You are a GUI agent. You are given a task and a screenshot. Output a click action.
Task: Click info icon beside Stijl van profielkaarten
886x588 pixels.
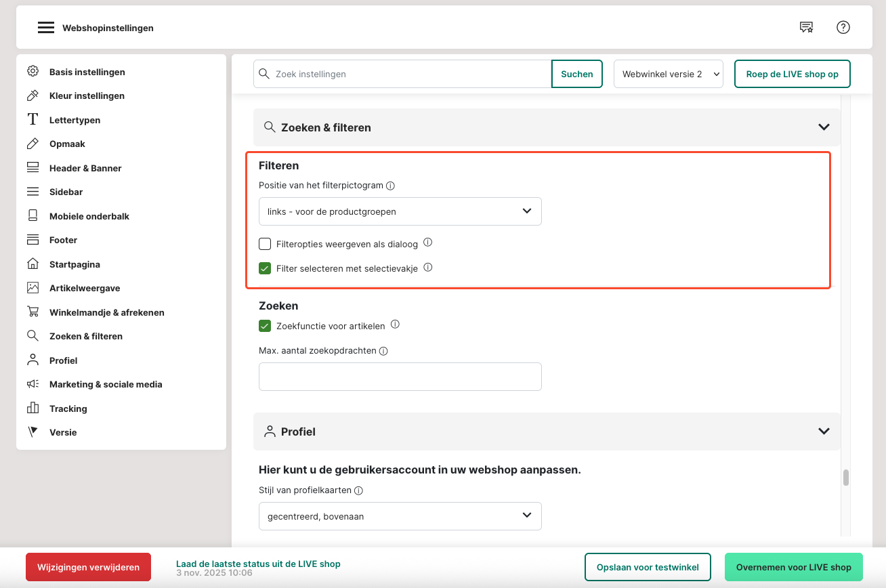(359, 491)
